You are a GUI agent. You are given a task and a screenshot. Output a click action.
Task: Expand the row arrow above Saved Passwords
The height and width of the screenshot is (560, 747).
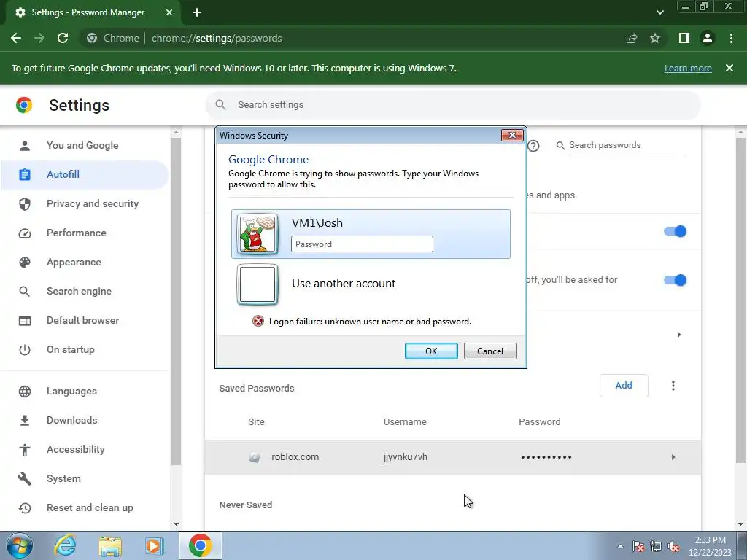679,335
